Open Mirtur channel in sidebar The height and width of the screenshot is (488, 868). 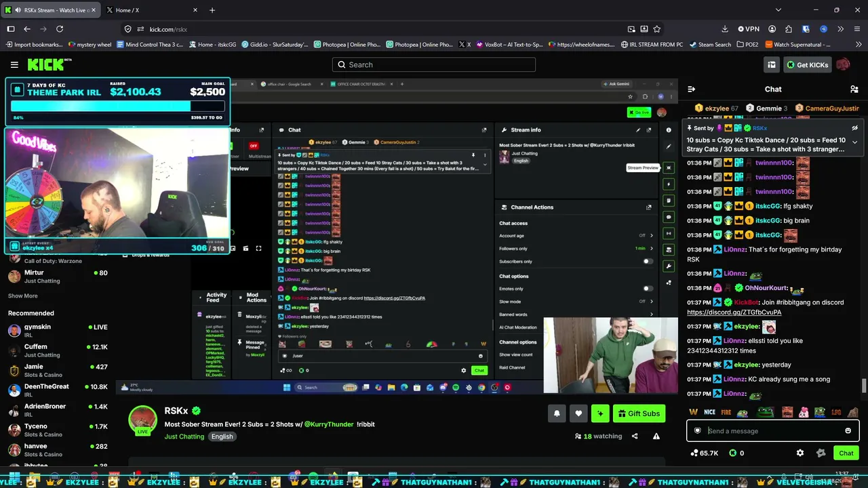coord(58,277)
